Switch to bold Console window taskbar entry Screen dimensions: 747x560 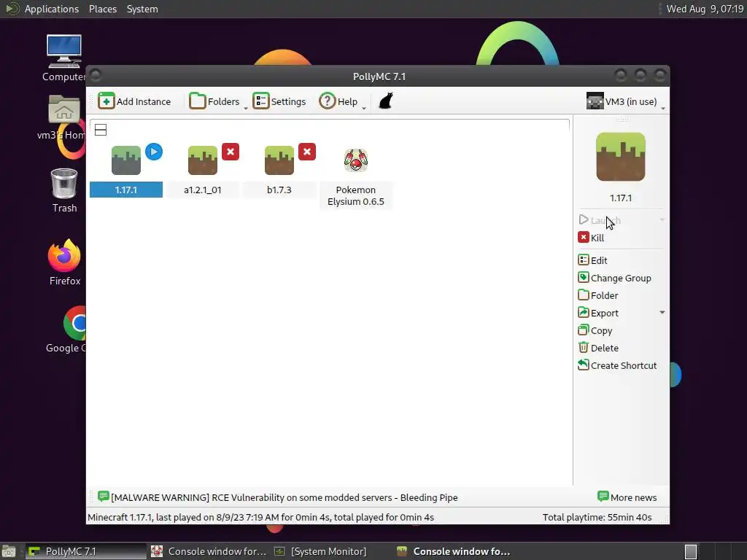pos(453,551)
